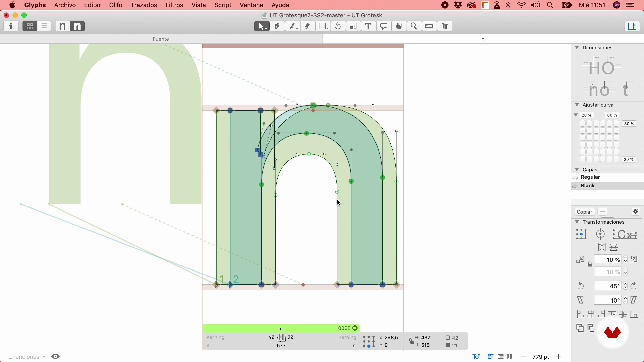Open the Script menu
644x362 pixels.
pos(223,5)
